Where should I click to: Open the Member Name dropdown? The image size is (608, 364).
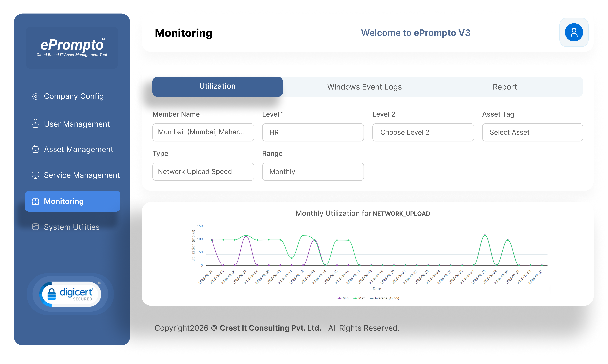point(203,132)
